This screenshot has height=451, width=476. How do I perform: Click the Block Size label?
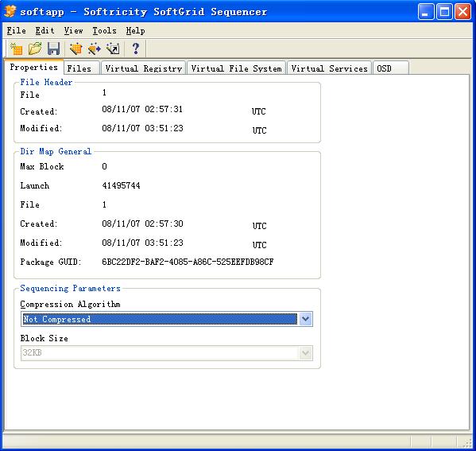tap(44, 338)
